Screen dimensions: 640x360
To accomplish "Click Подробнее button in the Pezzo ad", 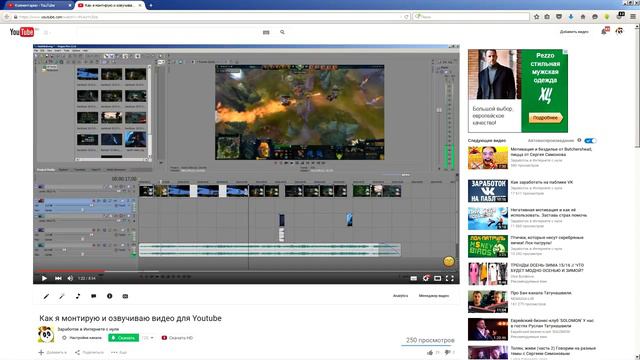I will [x=545, y=118].
